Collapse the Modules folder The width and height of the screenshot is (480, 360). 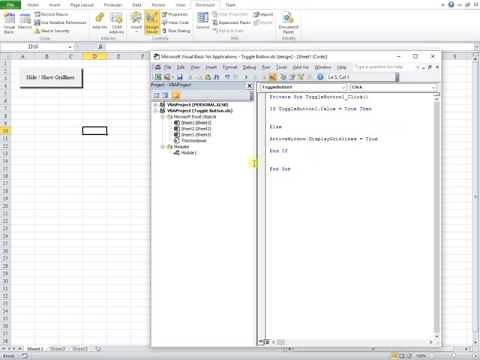point(163,147)
